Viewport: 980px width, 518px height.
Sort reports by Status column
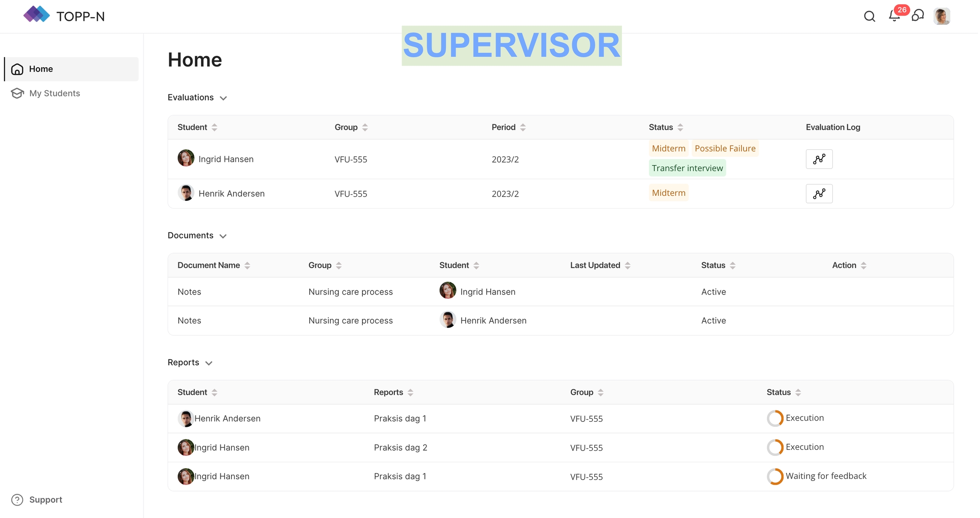coord(798,392)
